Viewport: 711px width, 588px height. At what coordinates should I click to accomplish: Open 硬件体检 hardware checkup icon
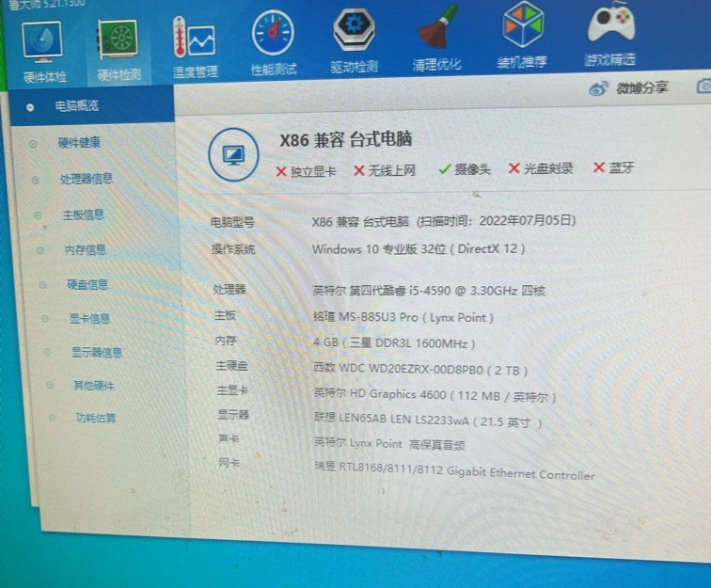(x=43, y=43)
